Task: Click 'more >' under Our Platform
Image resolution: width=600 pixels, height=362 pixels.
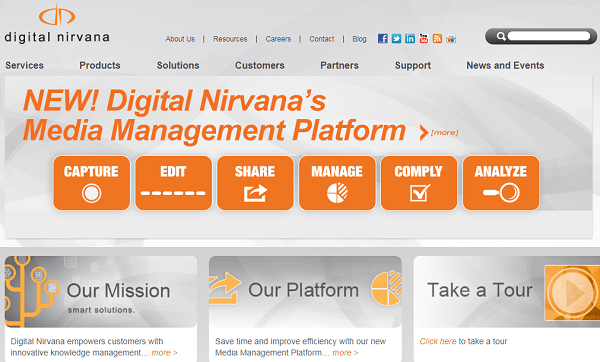Action: (x=345, y=352)
